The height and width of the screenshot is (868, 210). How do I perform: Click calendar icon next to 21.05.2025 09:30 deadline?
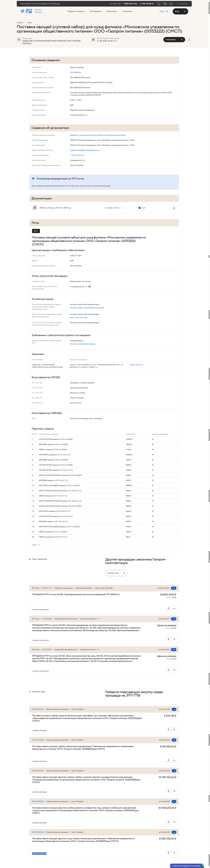90,287
